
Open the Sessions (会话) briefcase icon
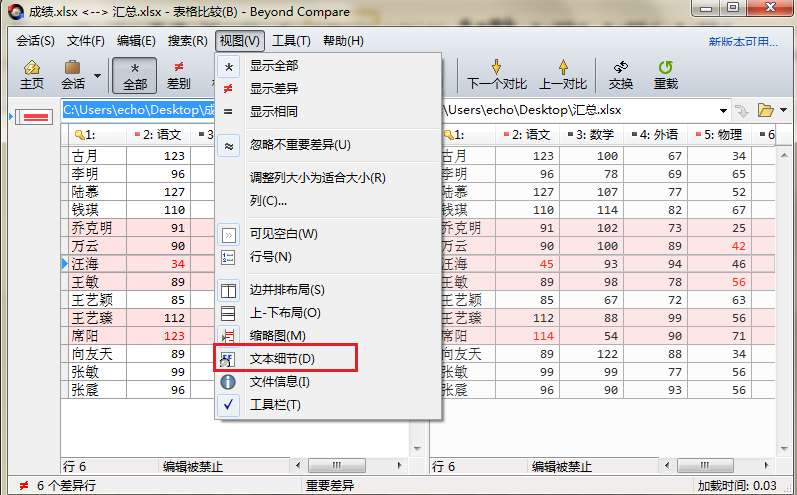(73, 75)
